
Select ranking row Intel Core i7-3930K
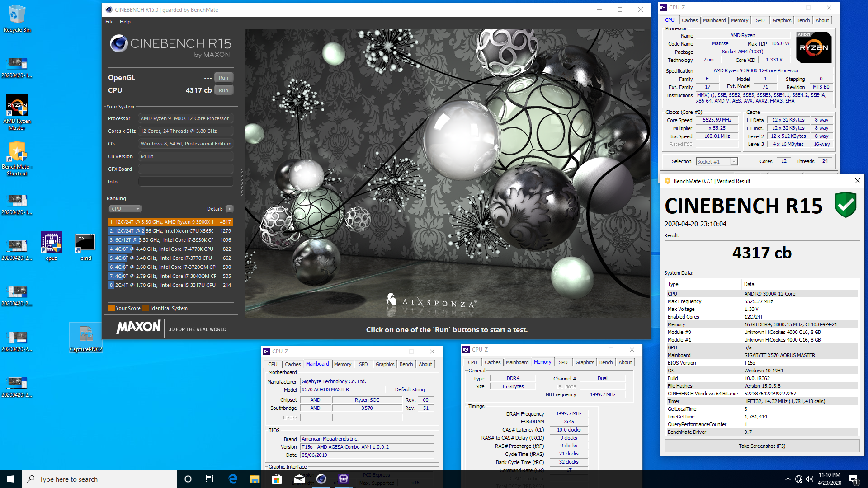[170, 240]
